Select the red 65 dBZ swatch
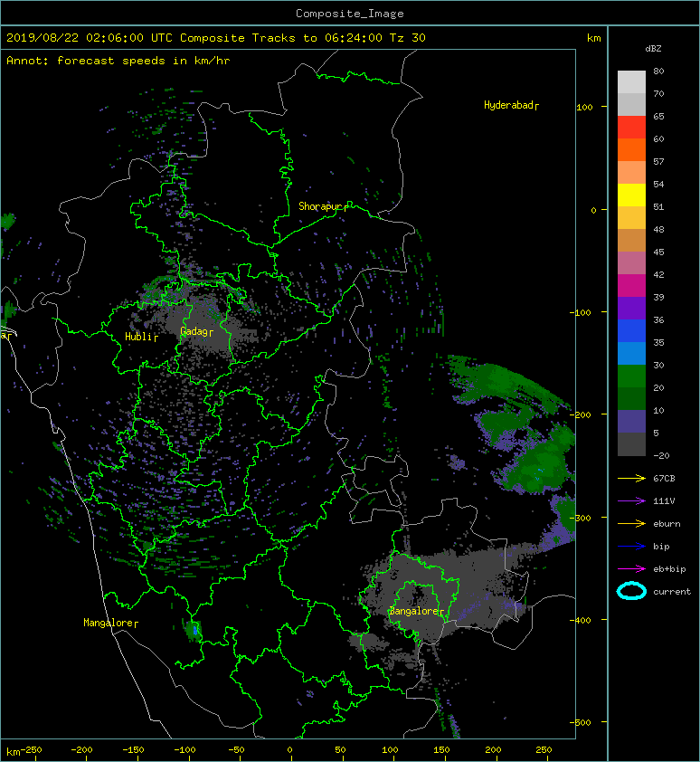 (631, 128)
